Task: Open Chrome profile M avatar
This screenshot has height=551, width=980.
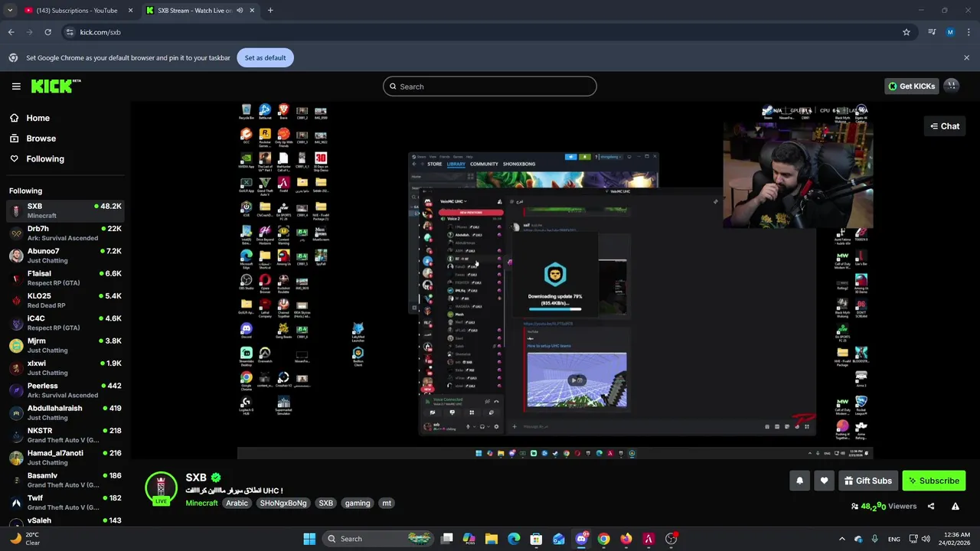Action: coord(950,32)
